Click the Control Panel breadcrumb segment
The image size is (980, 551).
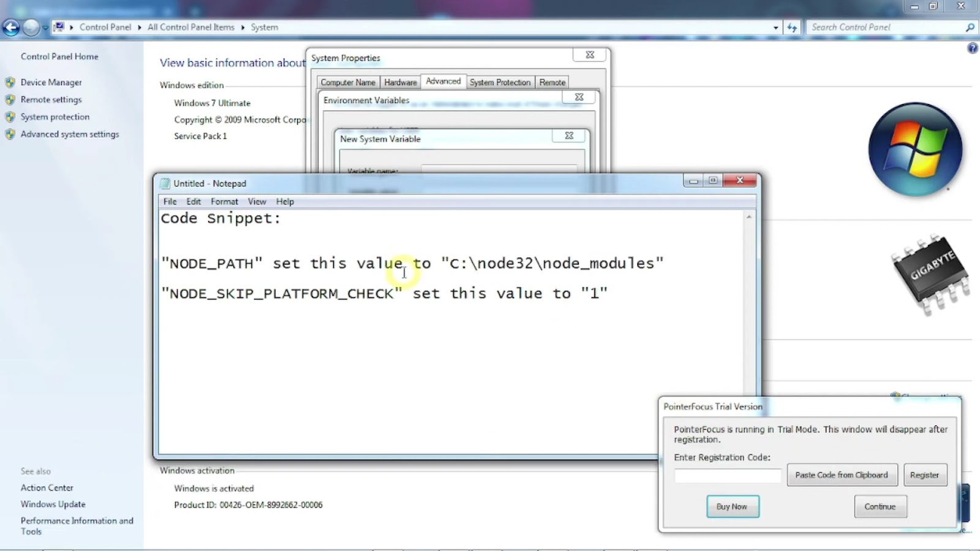[x=105, y=27]
